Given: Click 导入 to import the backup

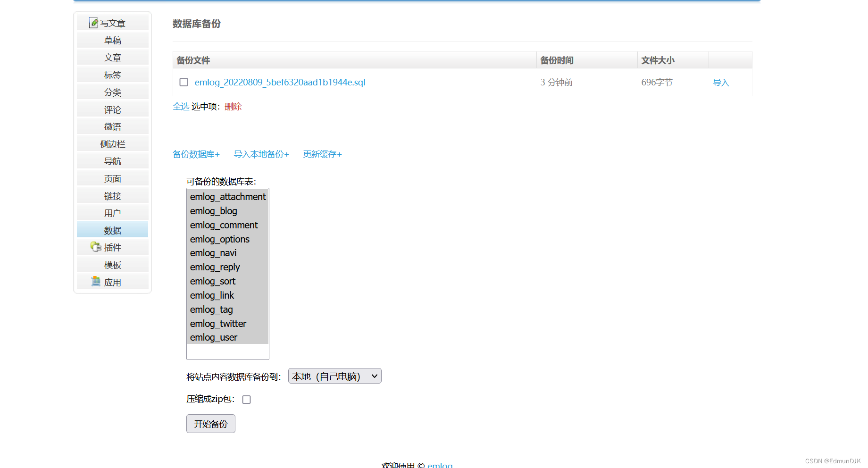Looking at the screenshot, I should 720,82.
